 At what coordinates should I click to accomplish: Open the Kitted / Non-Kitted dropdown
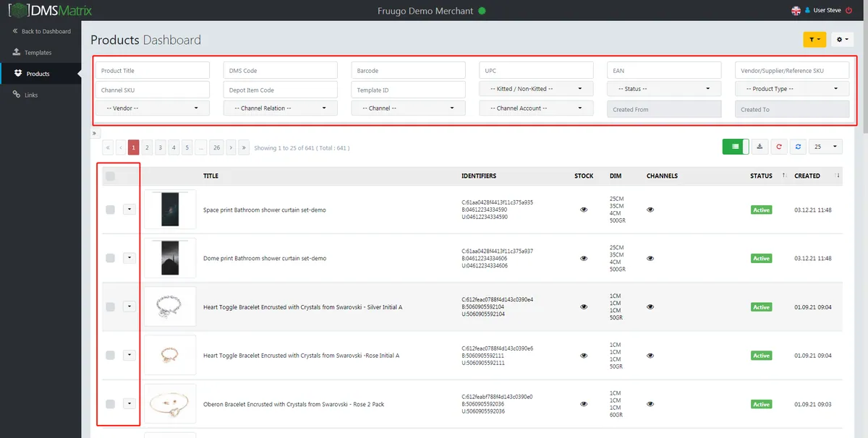536,89
